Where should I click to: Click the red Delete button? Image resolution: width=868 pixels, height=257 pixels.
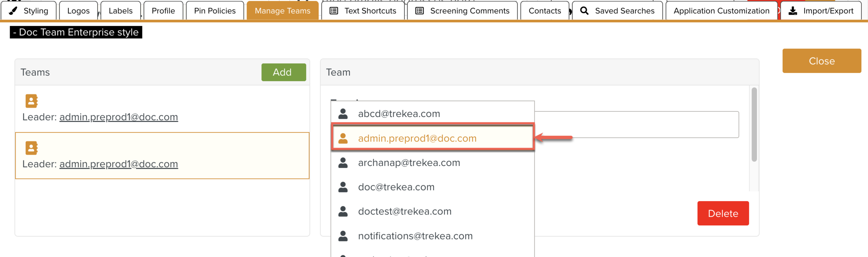723,213
